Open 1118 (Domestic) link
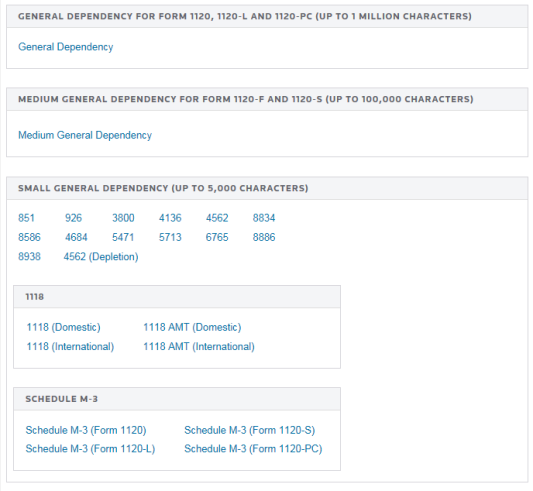The image size is (533, 491). [x=64, y=327]
